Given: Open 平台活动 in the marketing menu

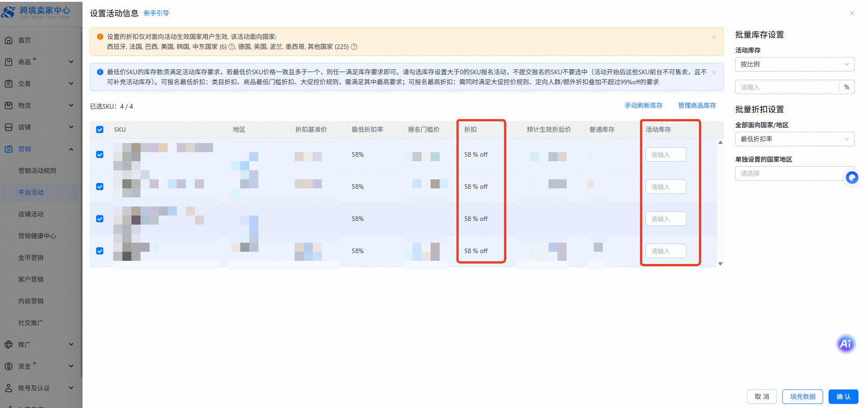Looking at the screenshot, I should 31,192.
